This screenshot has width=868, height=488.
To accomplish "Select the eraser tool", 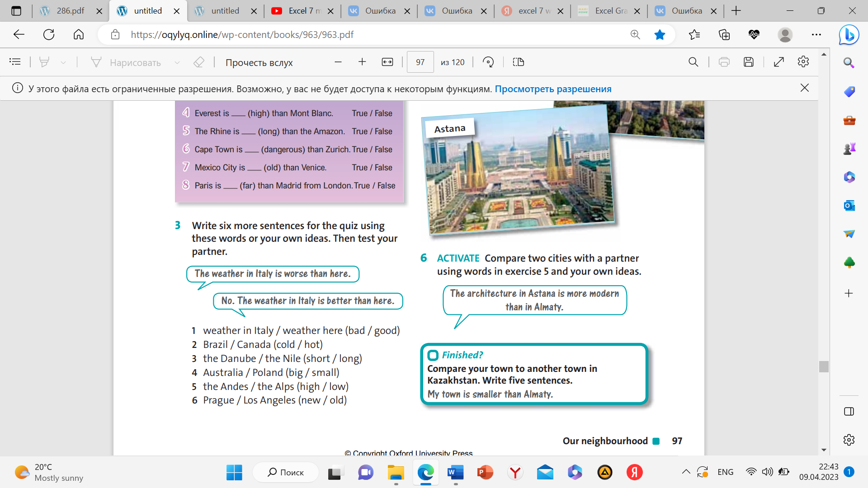I will 199,62.
